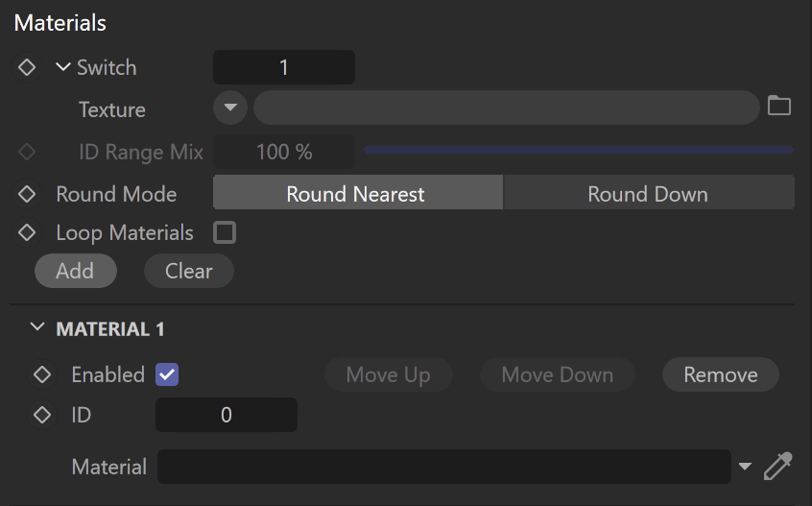
Task: Select Round Nearest mode
Action: coord(358,194)
